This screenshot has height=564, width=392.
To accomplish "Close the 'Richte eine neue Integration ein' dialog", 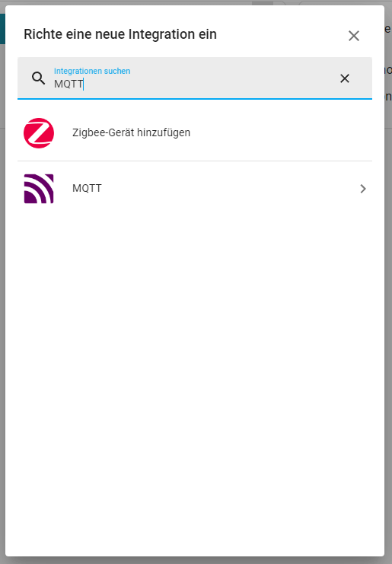I will (x=354, y=36).
